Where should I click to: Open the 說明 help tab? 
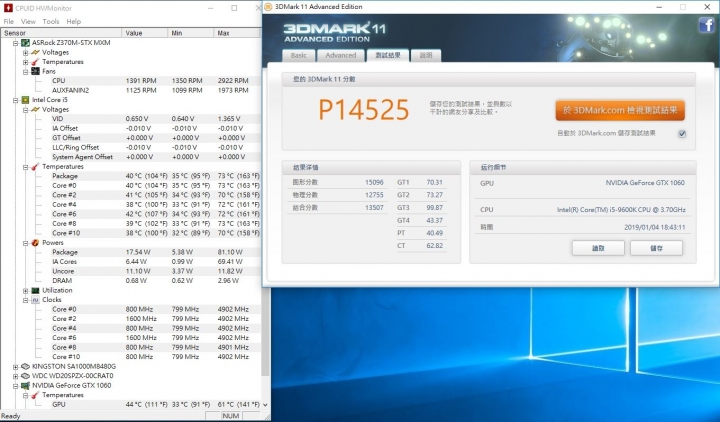pyautogui.click(x=426, y=55)
